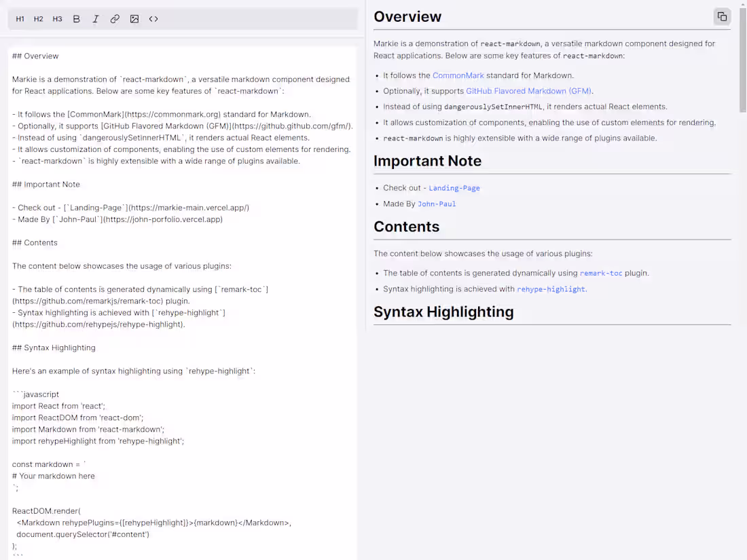Apply the H2 heading format
747x560 pixels.
pos(39,19)
